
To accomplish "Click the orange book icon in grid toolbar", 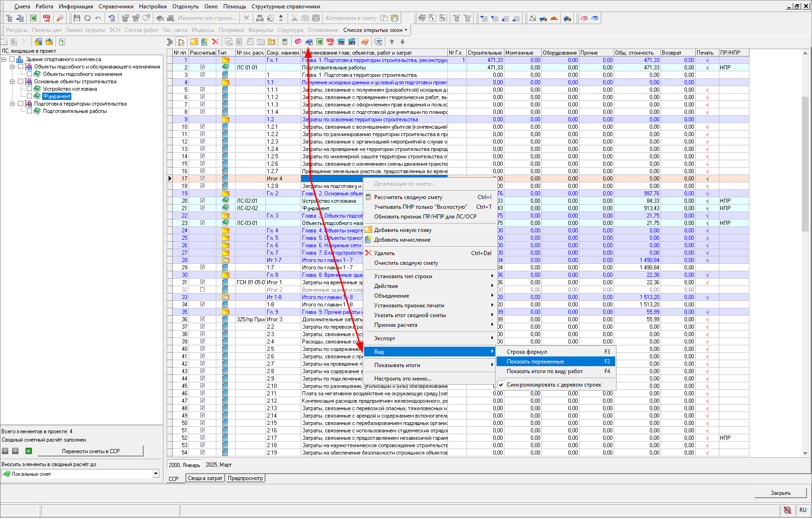I will point(365,42).
